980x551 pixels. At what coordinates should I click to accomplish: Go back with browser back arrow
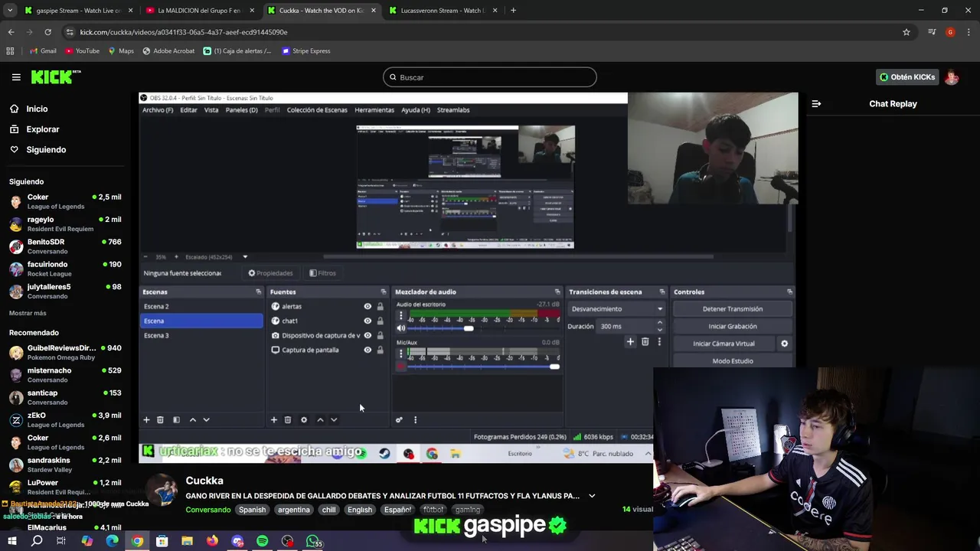click(x=11, y=32)
